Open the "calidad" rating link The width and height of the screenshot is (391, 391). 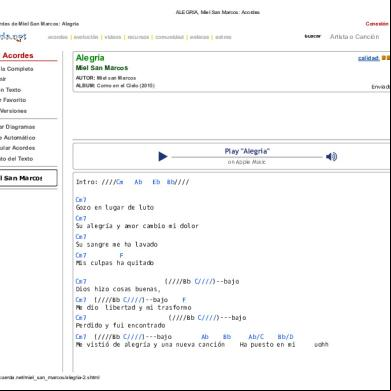tap(368, 58)
